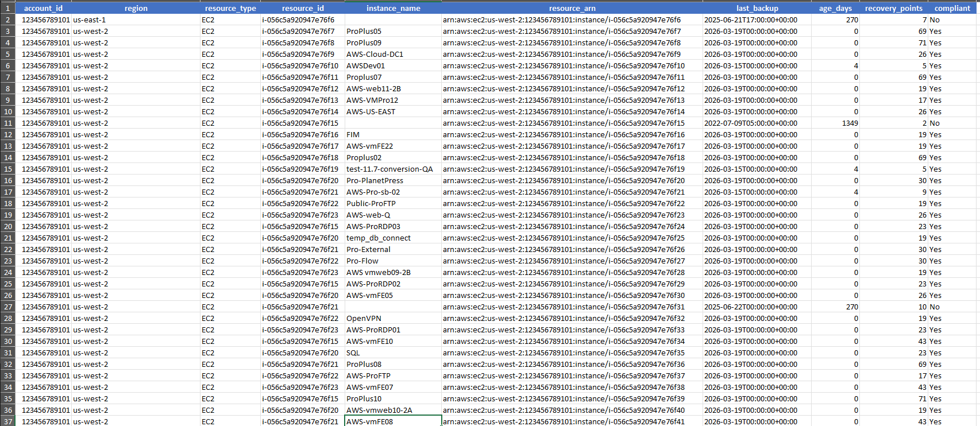Click the Pro-Flow instance cell
Viewport: 980px width, 426px height.
click(393, 261)
